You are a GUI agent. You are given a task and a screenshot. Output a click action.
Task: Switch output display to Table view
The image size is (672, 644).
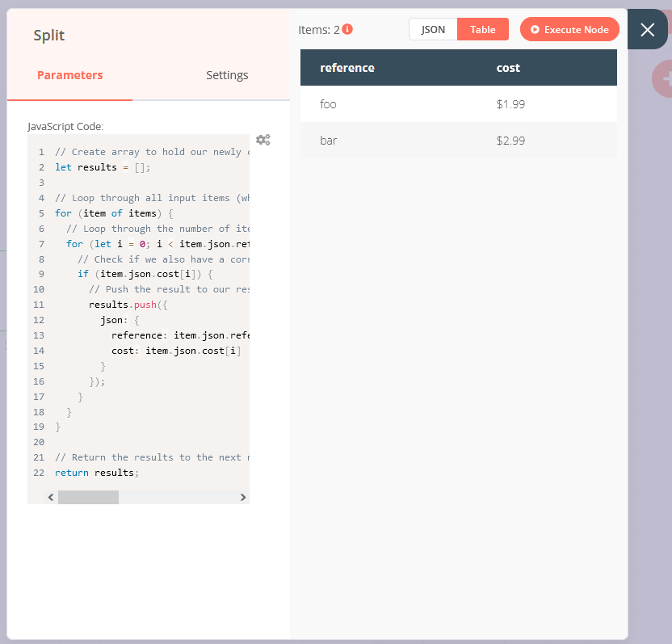tap(482, 28)
